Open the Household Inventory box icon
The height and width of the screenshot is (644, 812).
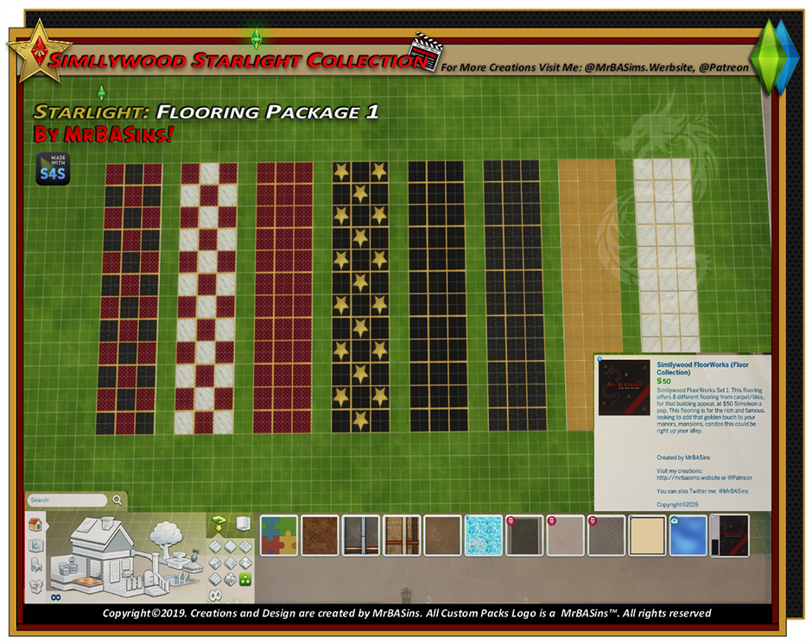point(35,586)
